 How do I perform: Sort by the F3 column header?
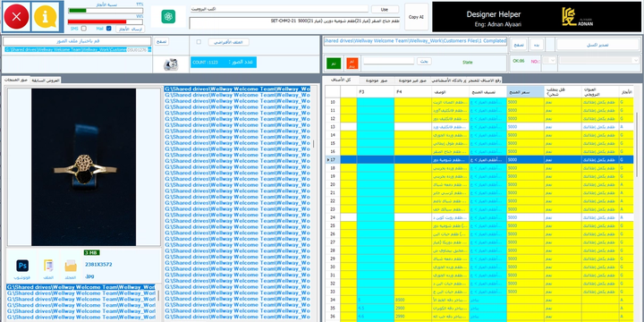376,91
